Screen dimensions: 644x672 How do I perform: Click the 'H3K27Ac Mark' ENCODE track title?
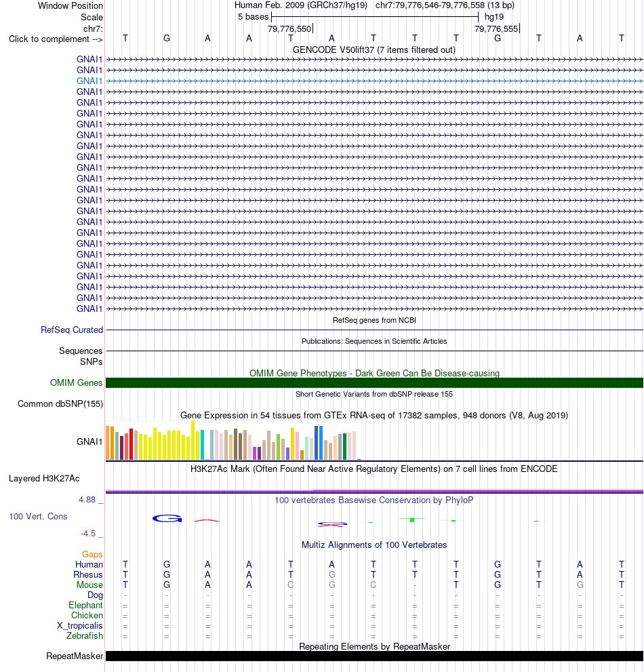point(374,469)
